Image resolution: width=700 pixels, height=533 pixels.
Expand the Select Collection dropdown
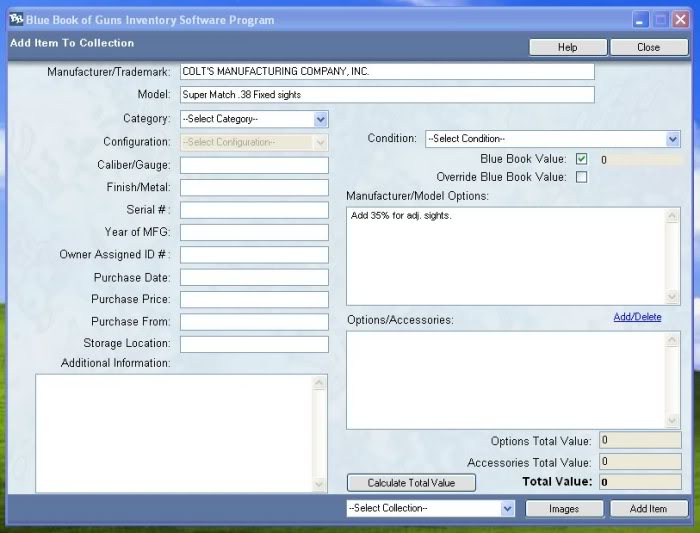click(x=430, y=508)
